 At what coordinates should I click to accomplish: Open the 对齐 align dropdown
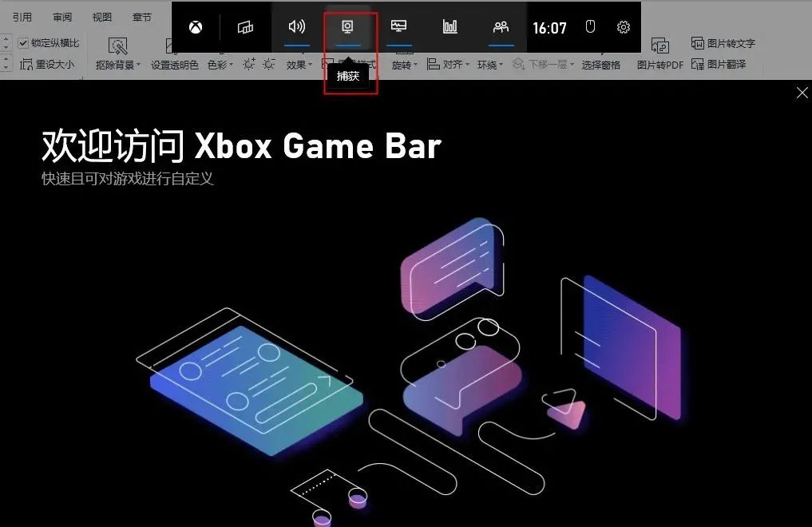[448, 64]
